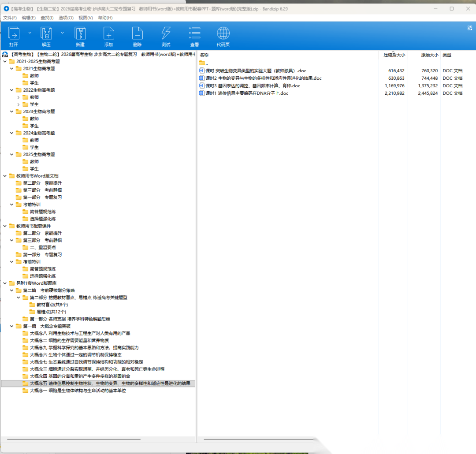Open the 选项(O) menu

point(66,18)
